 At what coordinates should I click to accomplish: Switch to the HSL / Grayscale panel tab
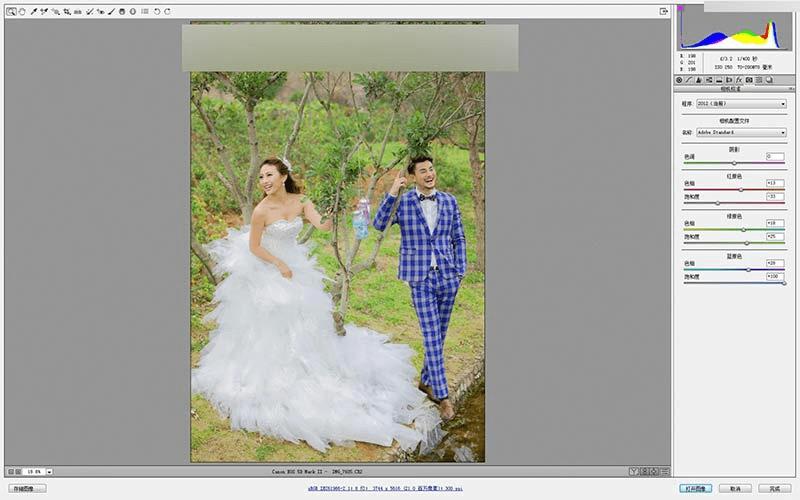pos(709,80)
